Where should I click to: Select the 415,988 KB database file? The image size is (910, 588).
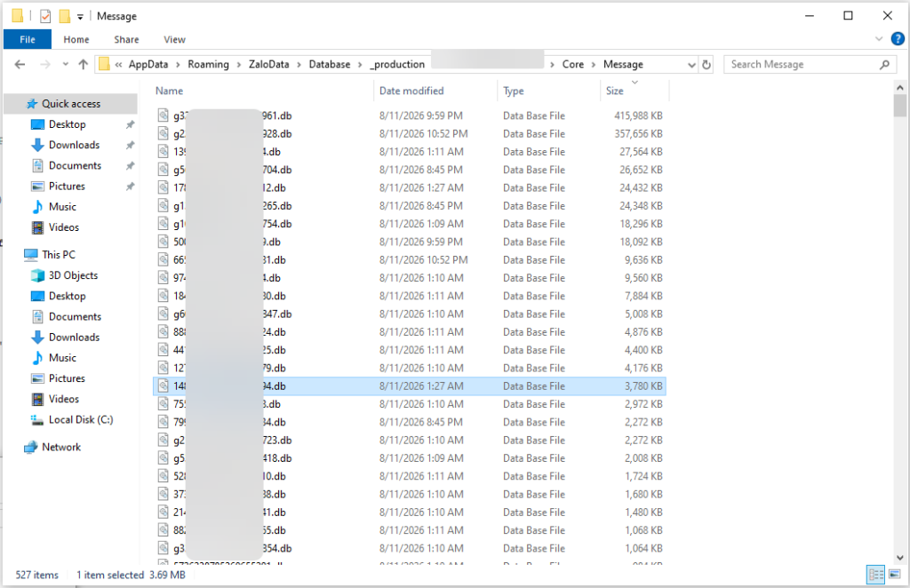(x=409, y=115)
